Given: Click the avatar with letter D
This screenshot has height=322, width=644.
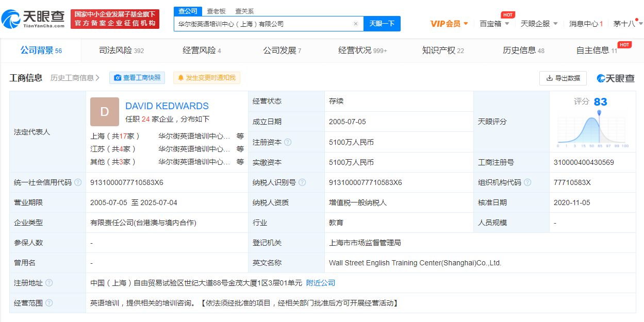Looking at the screenshot, I should pyautogui.click(x=105, y=112).
